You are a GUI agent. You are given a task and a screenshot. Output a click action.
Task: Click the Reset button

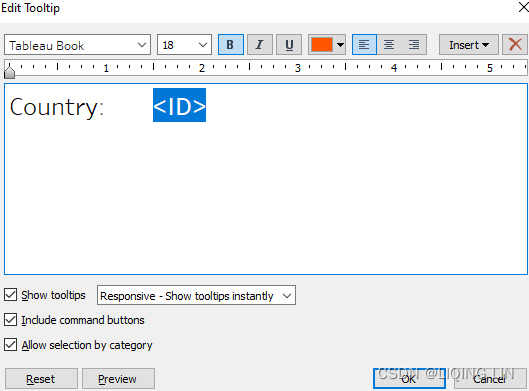coord(41,379)
